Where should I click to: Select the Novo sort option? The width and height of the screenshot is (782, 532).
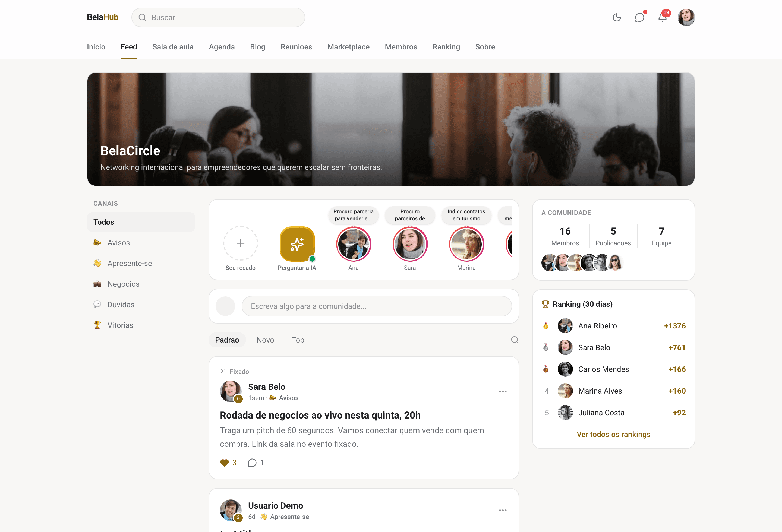(x=265, y=340)
